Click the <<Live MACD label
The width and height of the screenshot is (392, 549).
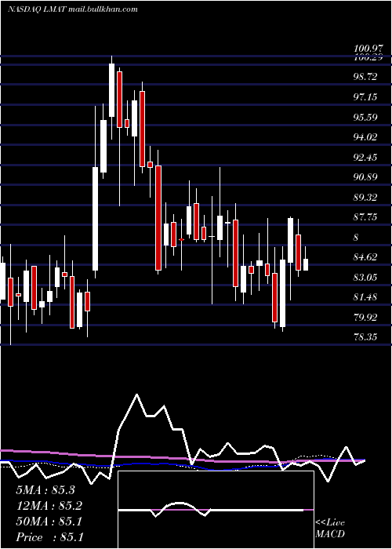[x=330, y=529]
